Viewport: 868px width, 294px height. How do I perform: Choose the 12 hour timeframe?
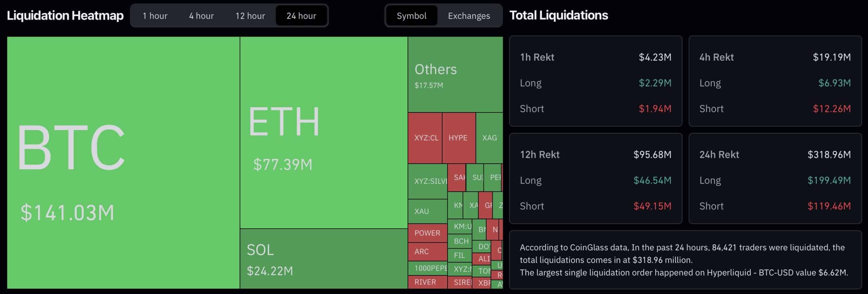pos(250,16)
